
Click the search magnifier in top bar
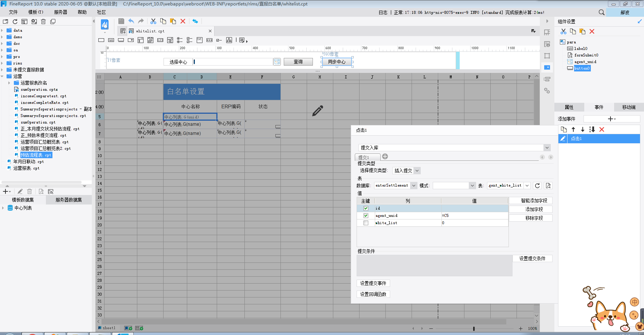601,12
